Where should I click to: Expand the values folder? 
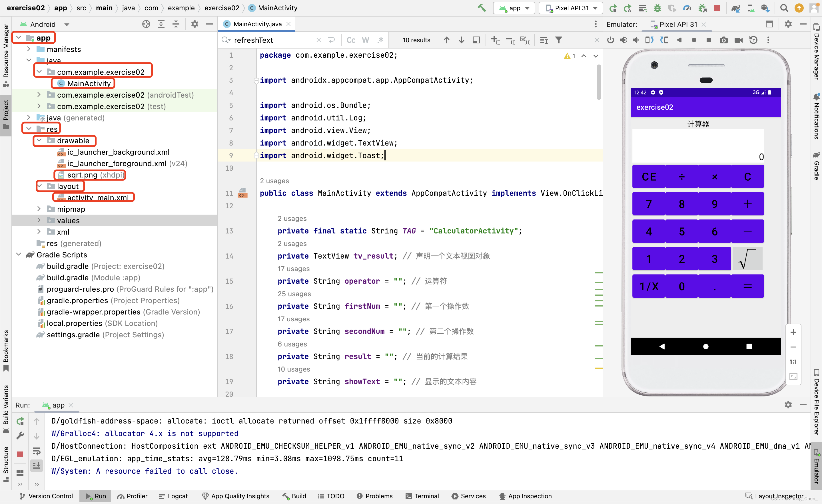39,220
